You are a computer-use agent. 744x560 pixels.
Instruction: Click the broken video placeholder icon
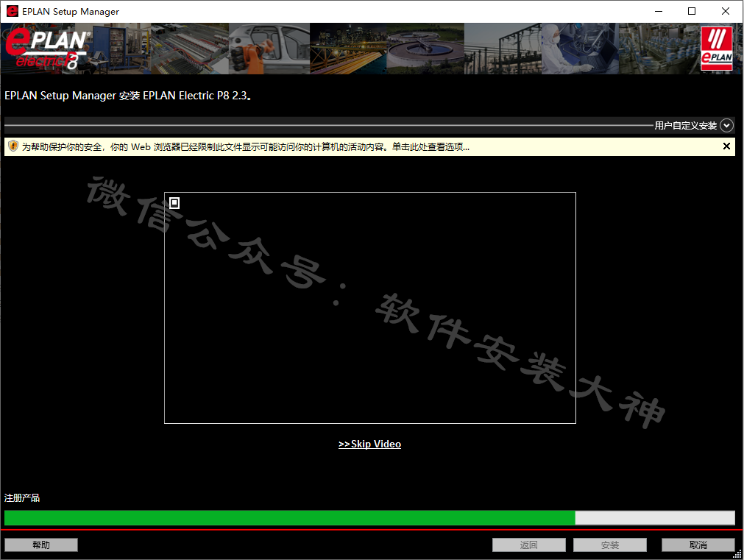pyautogui.click(x=174, y=203)
